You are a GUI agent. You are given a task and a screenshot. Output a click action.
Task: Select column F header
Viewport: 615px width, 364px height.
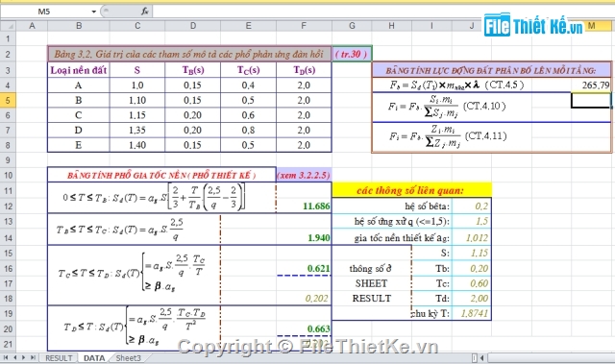[x=304, y=26]
